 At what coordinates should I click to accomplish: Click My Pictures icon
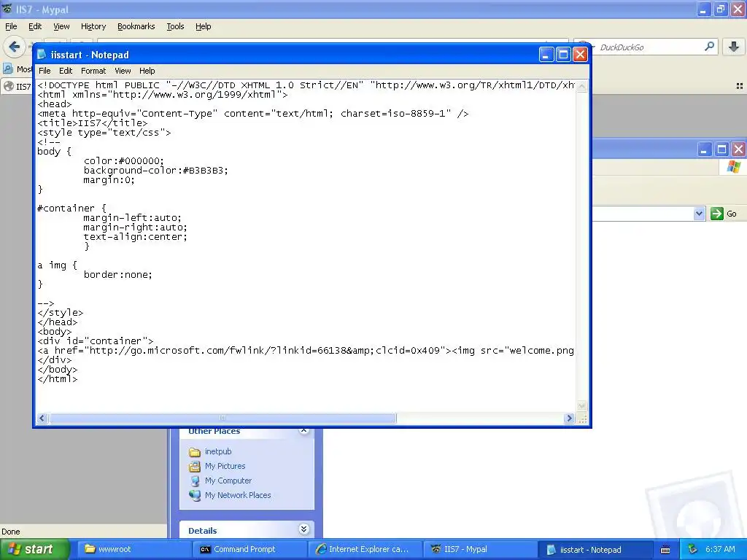pyautogui.click(x=194, y=466)
